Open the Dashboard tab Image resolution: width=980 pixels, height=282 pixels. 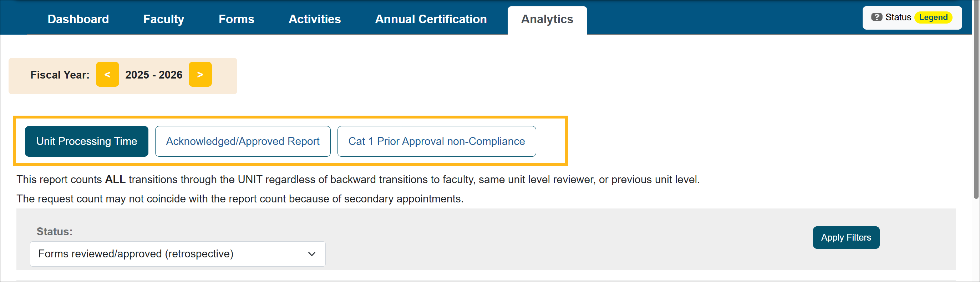78,19
